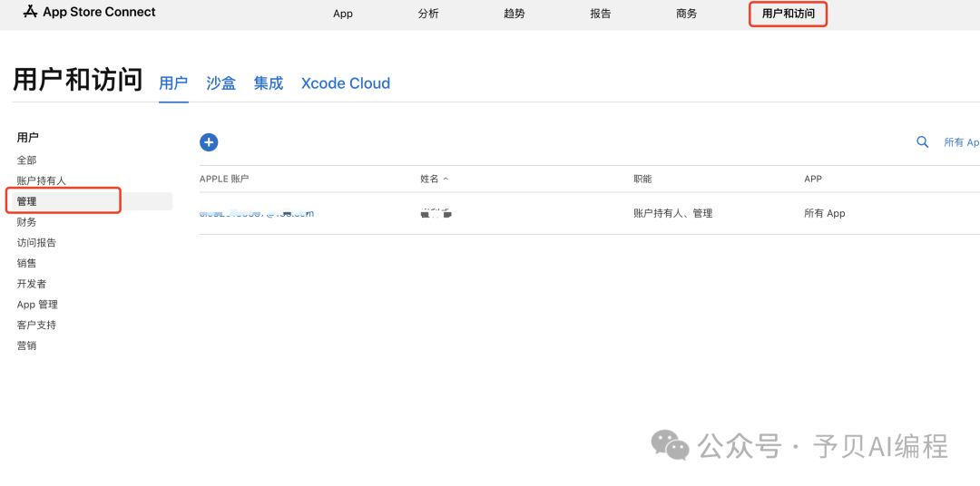Image resolution: width=980 pixels, height=486 pixels.
Task: Open the 所有 App filter dropdown
Action: pos(961,142)
